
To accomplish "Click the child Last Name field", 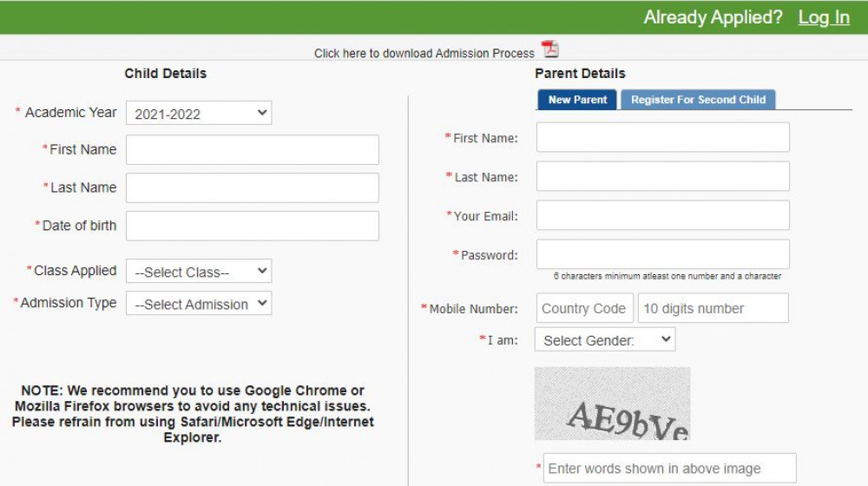I will (253, 187).
